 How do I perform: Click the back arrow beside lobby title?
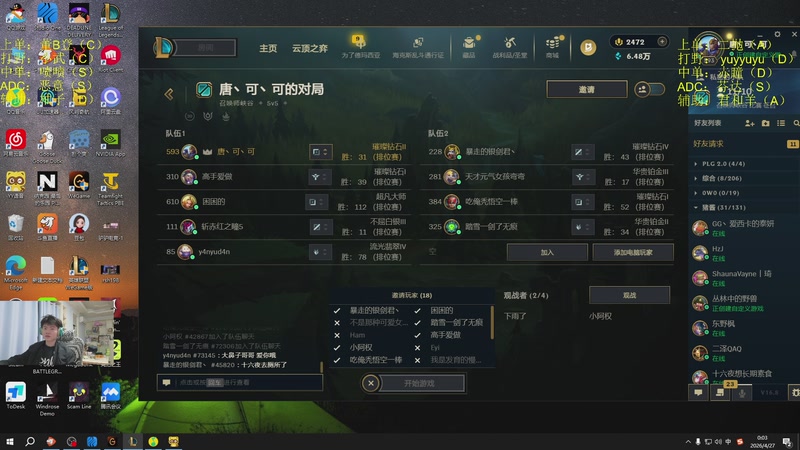[169, 93]
